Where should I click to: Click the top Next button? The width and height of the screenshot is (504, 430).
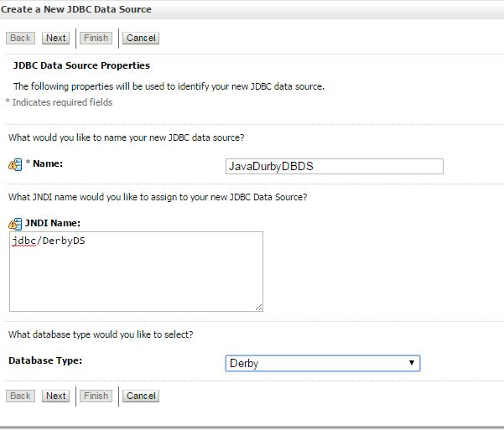click(55, 38)
